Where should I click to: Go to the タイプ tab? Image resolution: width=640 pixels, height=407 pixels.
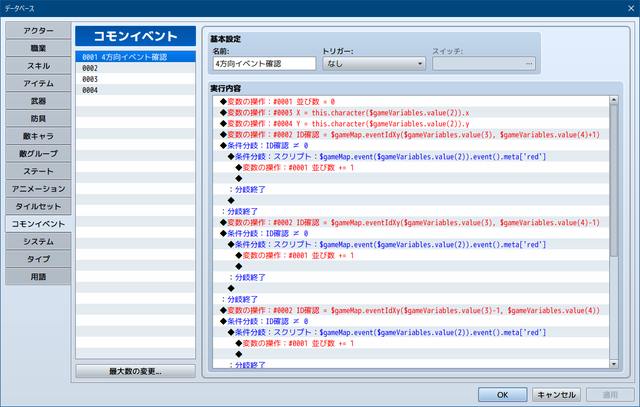[x=38, y=259]
